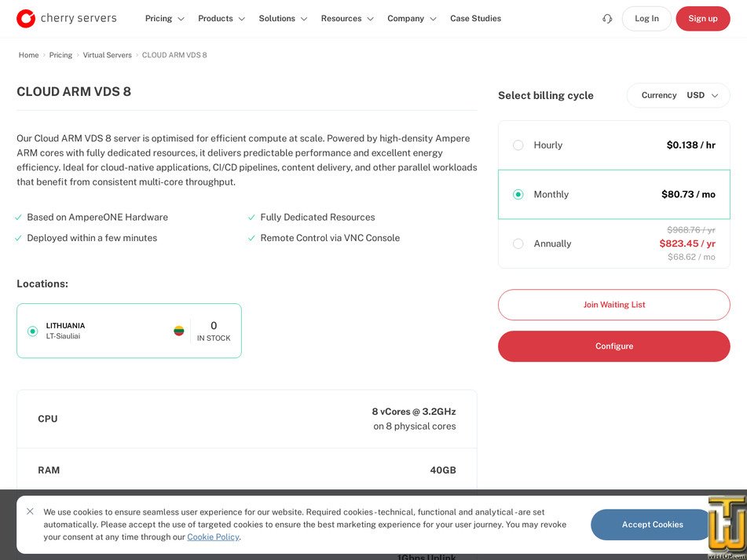This screenshot has height=560, width=747.
Task: Click 'Deployed within a few minutes' text
Action: pyautogui.click(x=92, y=238)
